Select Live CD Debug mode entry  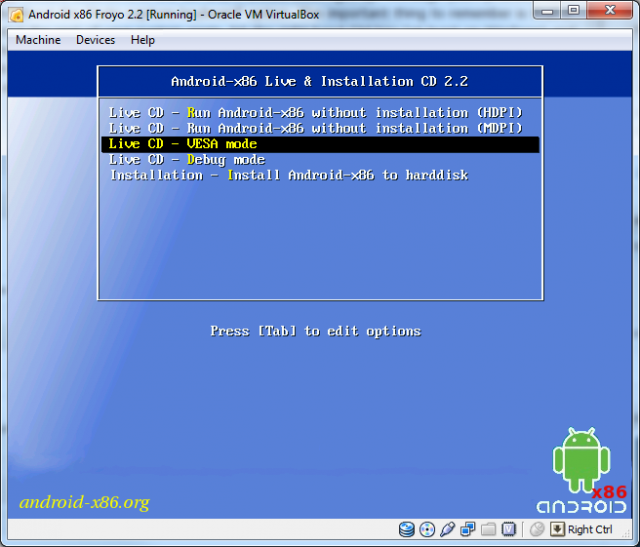[320, 160]
